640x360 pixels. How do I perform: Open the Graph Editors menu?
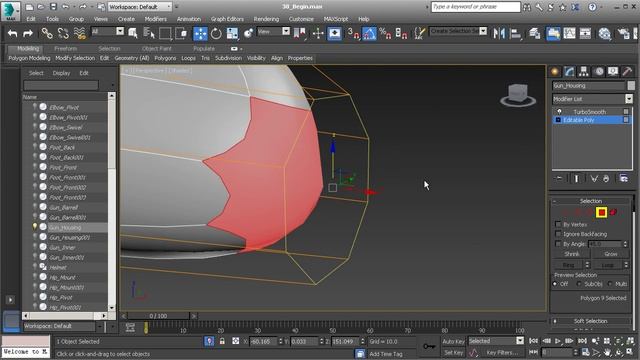[x=227, y=19]
